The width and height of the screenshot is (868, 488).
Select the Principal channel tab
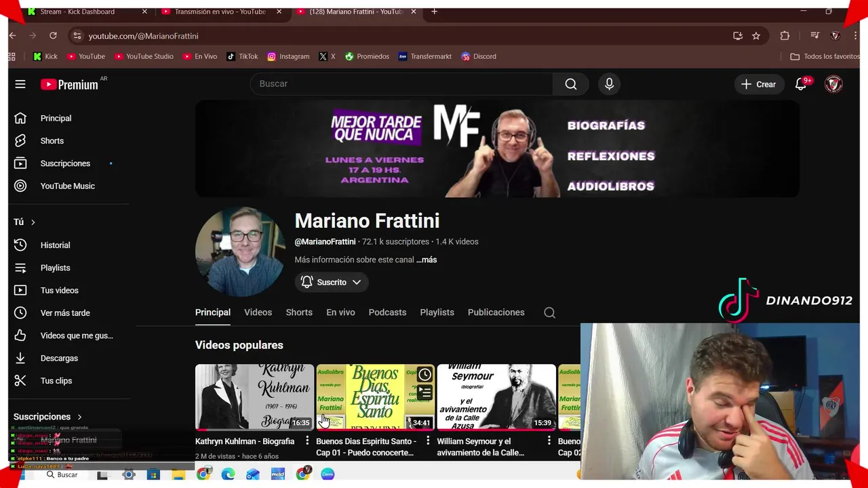(213, 312)
